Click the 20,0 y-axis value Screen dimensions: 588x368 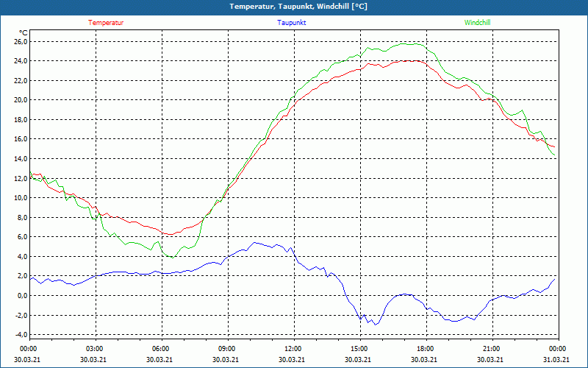(21, 100)
